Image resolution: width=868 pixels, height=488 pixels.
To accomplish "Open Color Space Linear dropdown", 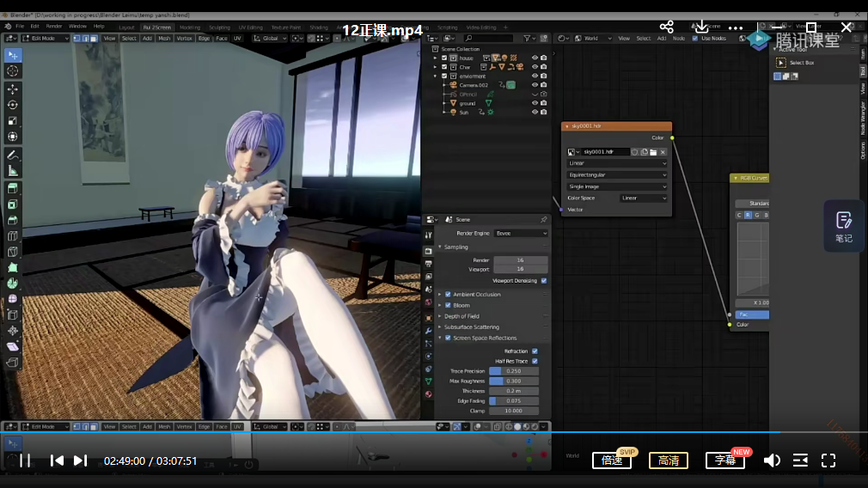I will coord(643,198).
